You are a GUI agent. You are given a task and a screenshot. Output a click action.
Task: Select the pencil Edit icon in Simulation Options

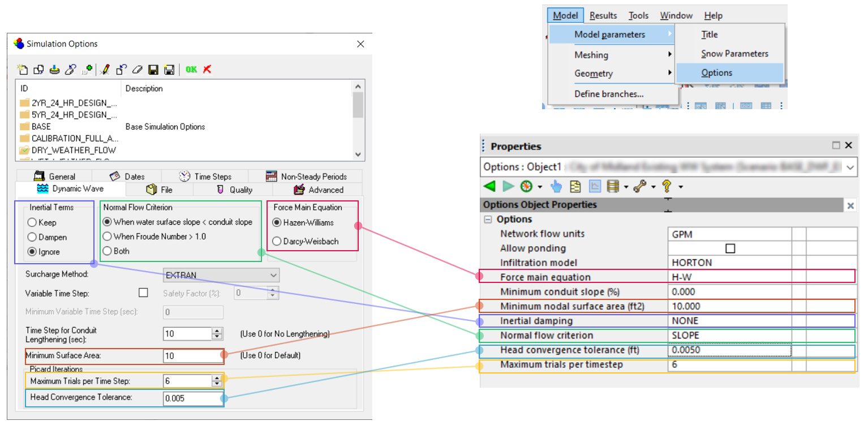pos(105,69)
